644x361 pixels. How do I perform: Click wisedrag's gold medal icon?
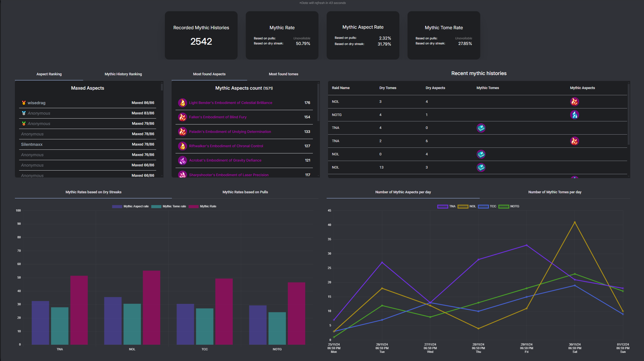point(24,103)
